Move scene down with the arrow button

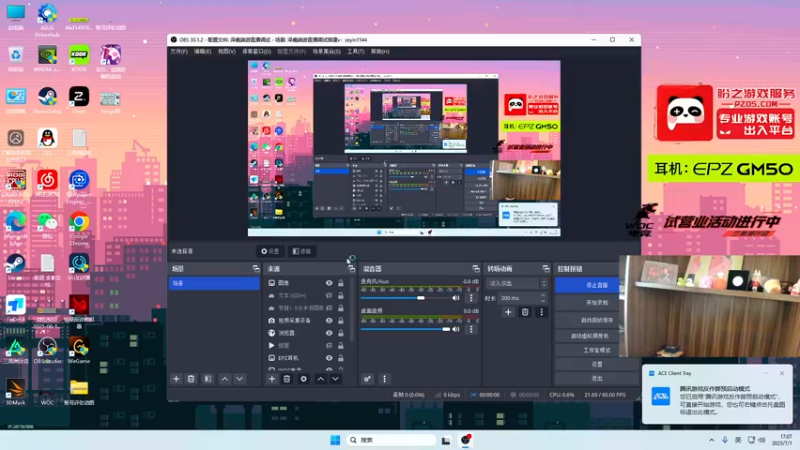(239, 379)
